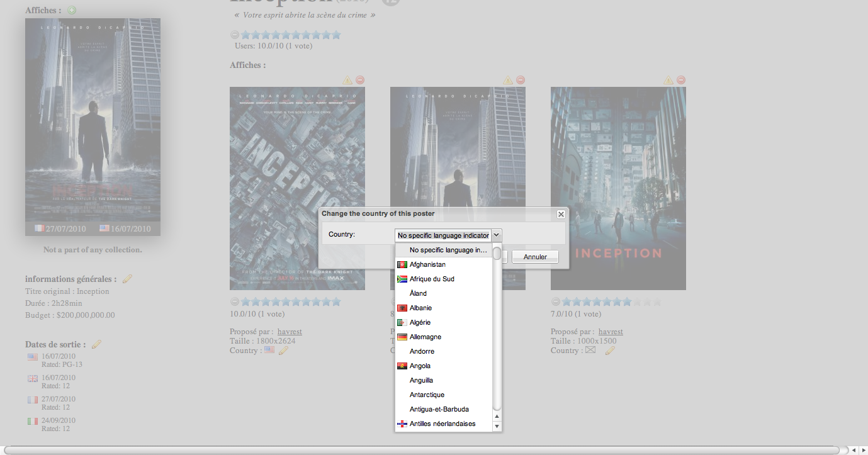Click the horizontal scrollbar left arrow
This screenshot has height=455, width=868.
tap(853, 450)
